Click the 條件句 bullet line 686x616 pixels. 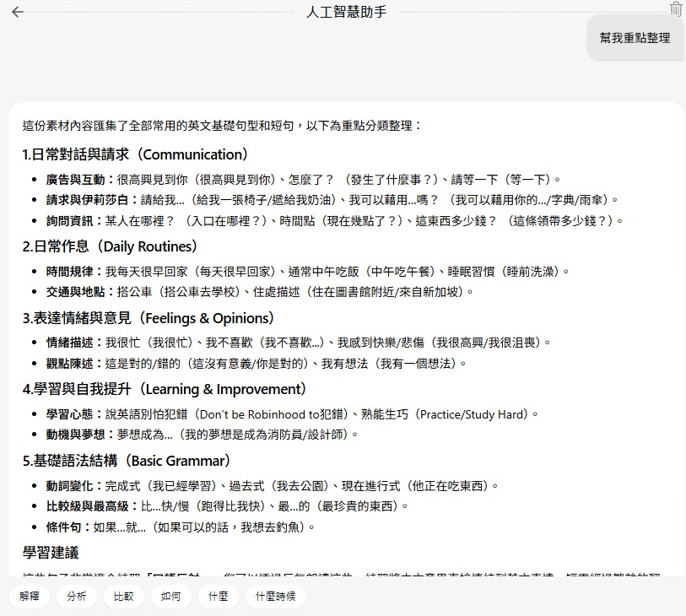[x=181, y=527]
